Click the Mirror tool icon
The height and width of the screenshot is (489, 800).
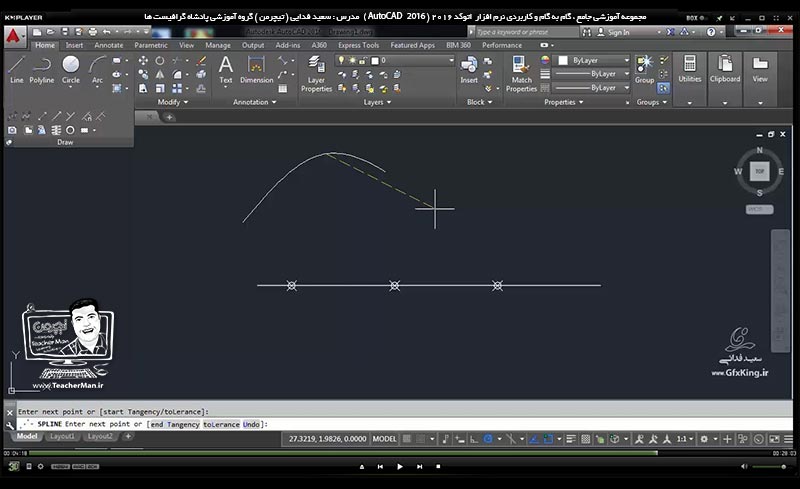tap(160, 75)
